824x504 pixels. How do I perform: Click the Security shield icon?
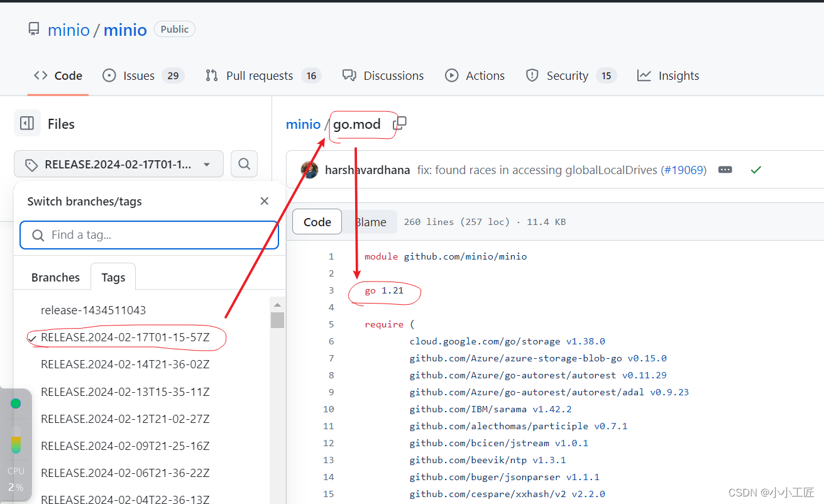(532, 75)
